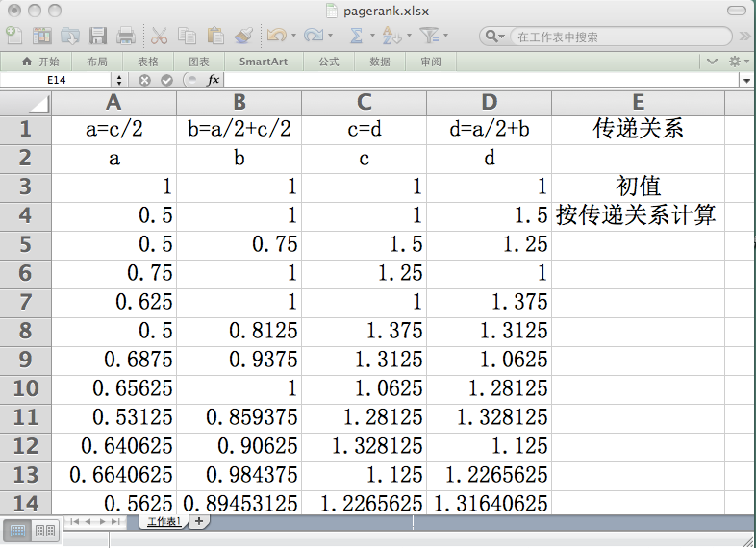Open the template gallery icon
Viewport: 756px width, 548px height.
[42, 36]
